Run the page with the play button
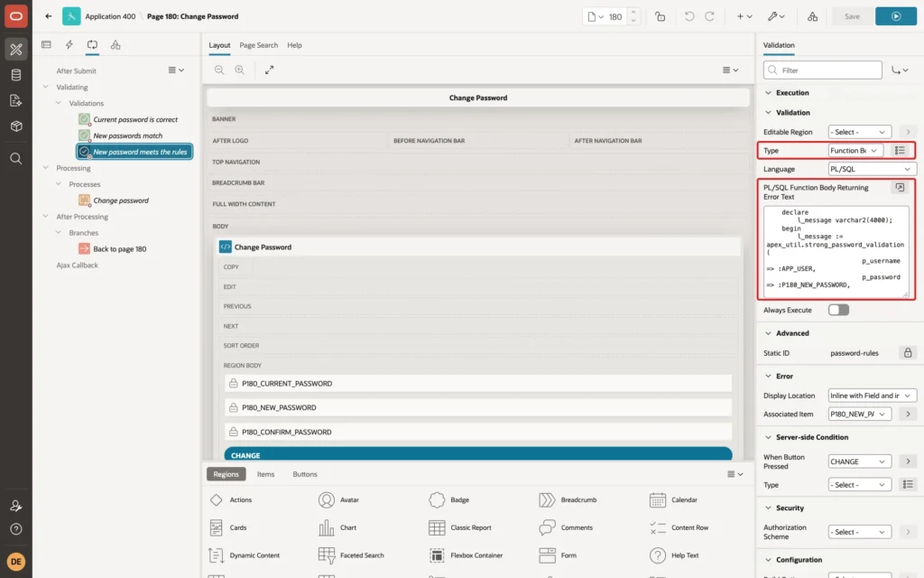 [896, 16]
